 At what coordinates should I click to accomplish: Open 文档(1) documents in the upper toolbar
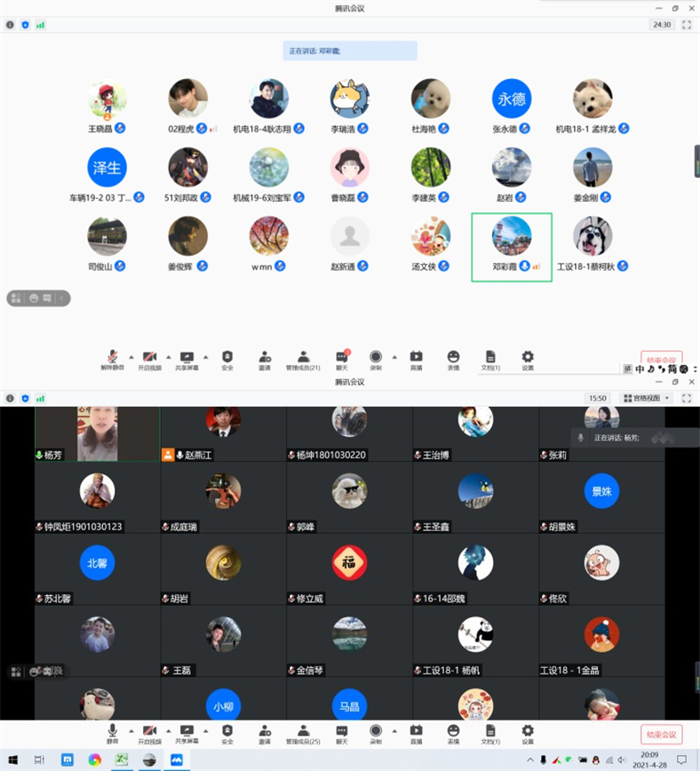[490, 357]
